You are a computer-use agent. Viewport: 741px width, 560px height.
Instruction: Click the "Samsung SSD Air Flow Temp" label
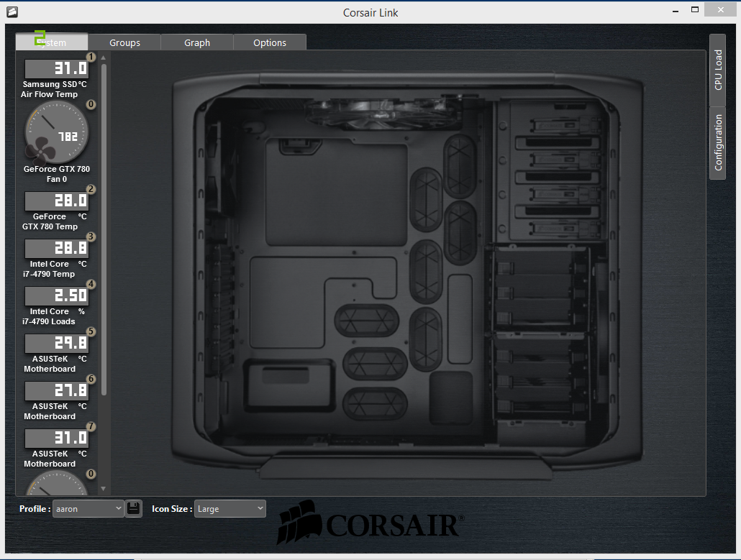(x=53, y=89)
